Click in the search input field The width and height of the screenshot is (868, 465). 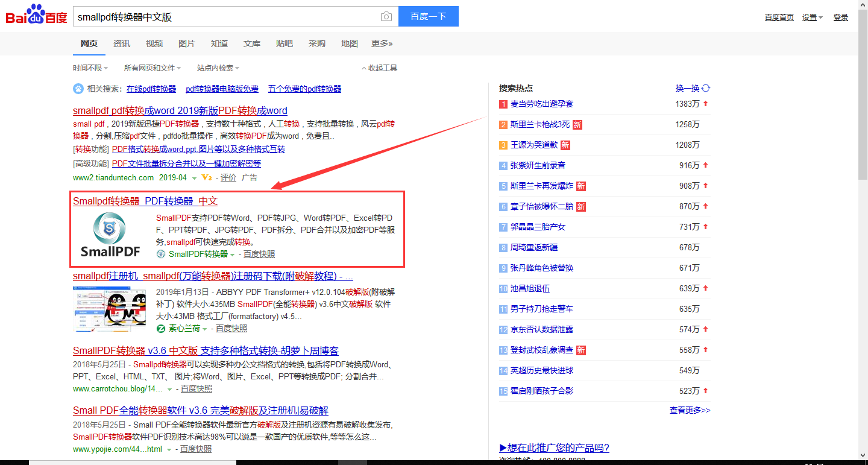(223, 17)
